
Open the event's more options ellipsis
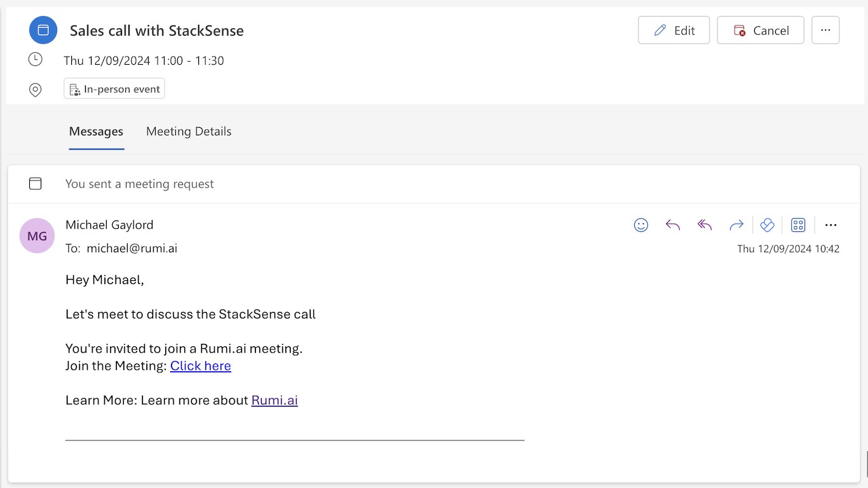[825, 30]
